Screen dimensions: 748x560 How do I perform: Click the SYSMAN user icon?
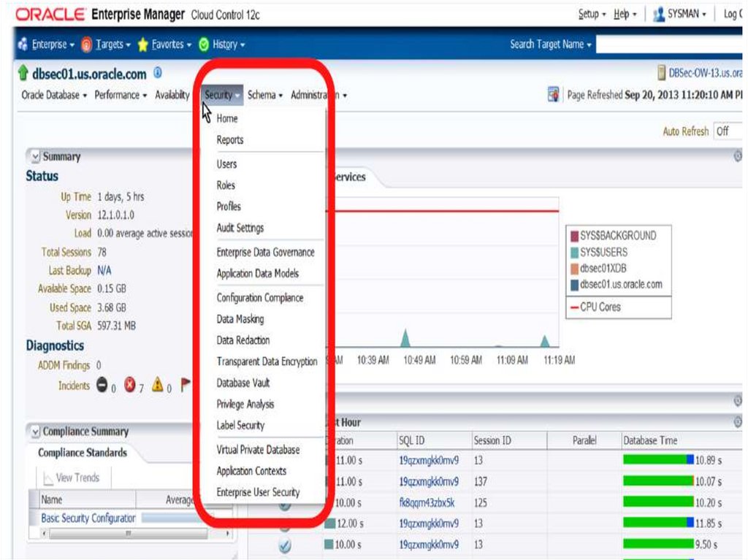tap(659, 15)
